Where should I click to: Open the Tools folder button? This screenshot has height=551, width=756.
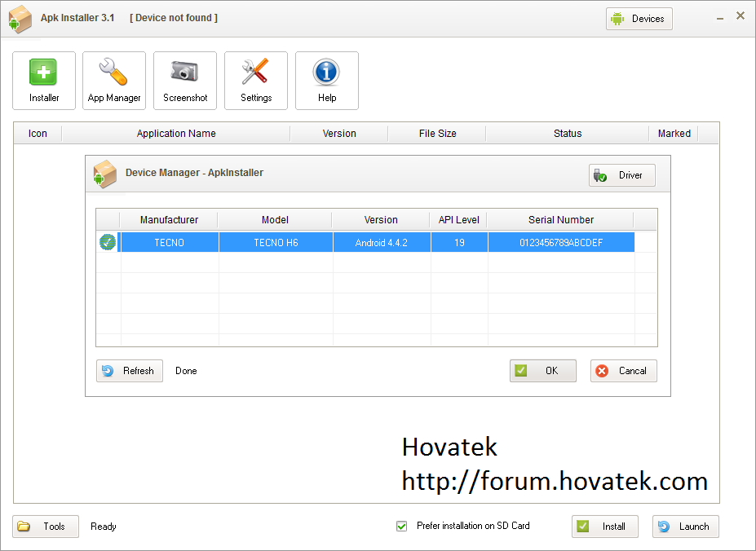(46, 527)
